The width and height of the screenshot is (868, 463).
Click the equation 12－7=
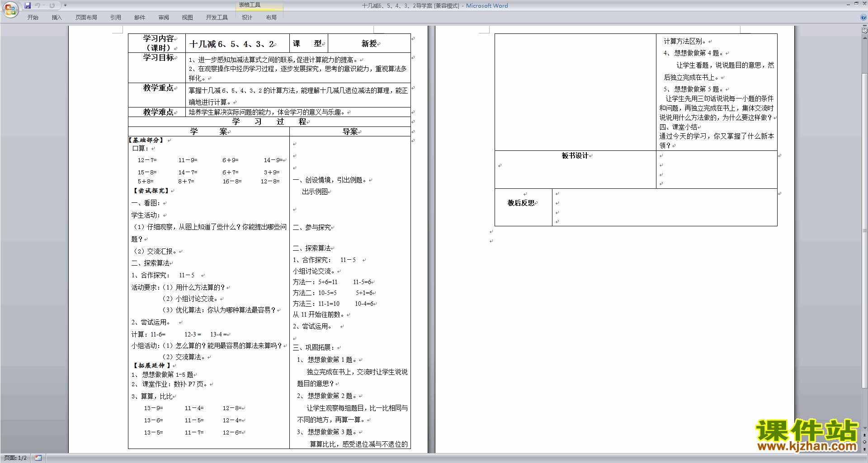pyautogui.click(x=147, y=160)
